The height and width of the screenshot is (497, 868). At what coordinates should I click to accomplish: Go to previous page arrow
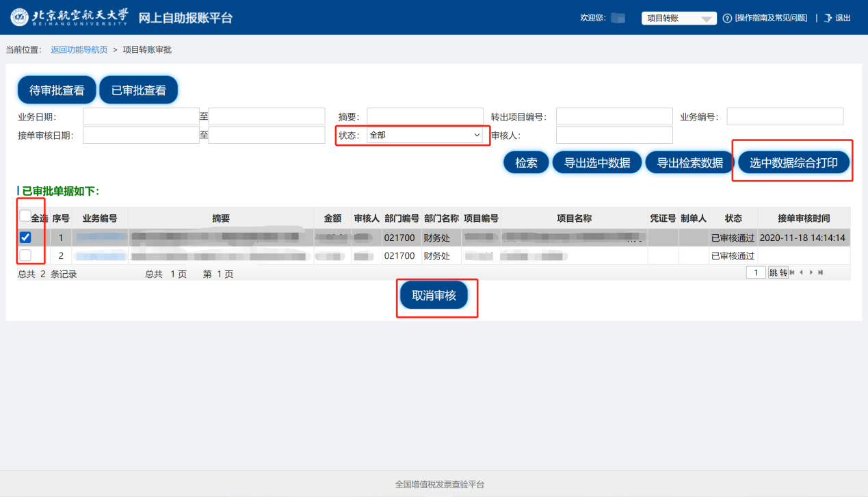tap(802, 272)
